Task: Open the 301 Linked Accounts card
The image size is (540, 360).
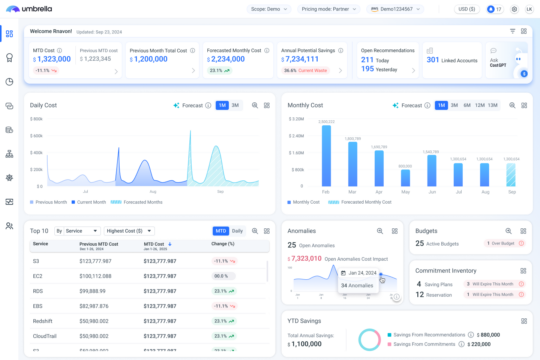Action: tap(452, 60)
